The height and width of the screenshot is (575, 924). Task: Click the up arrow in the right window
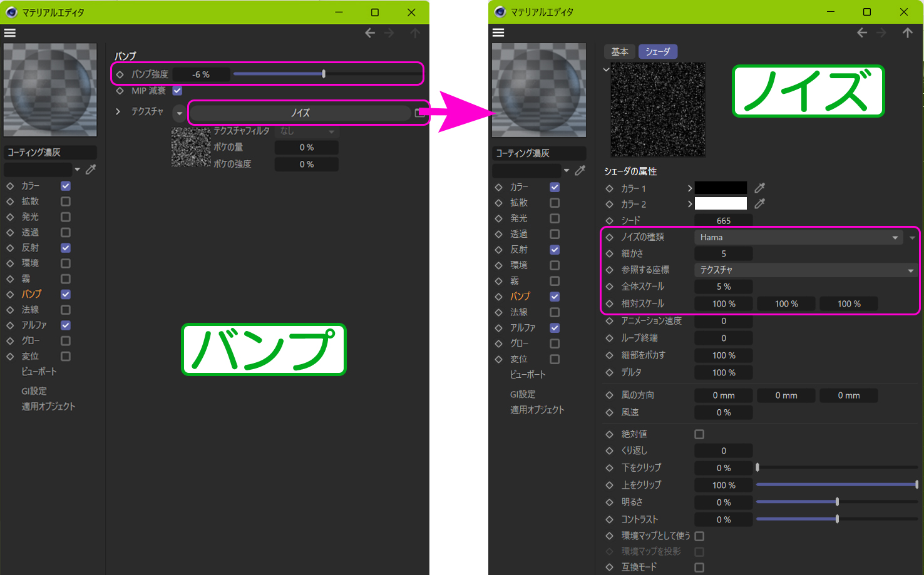(x=907, y=33)
